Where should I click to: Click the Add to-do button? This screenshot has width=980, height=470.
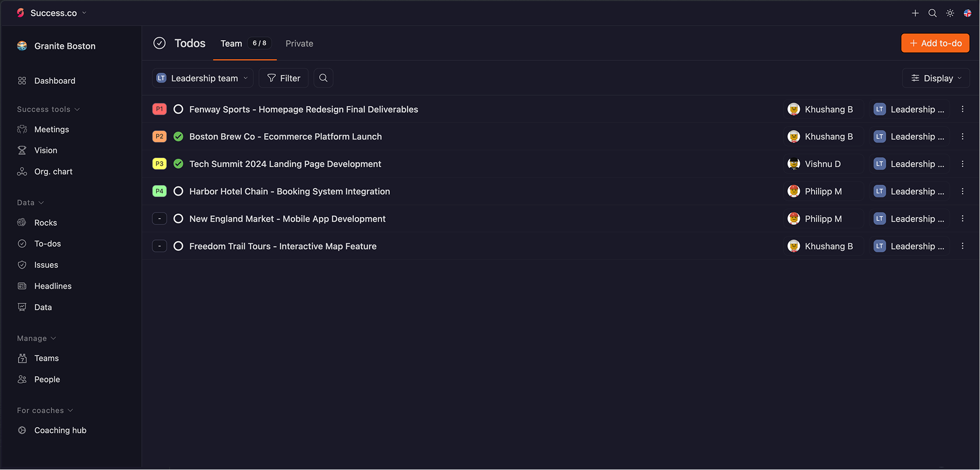tap(935, 43)
